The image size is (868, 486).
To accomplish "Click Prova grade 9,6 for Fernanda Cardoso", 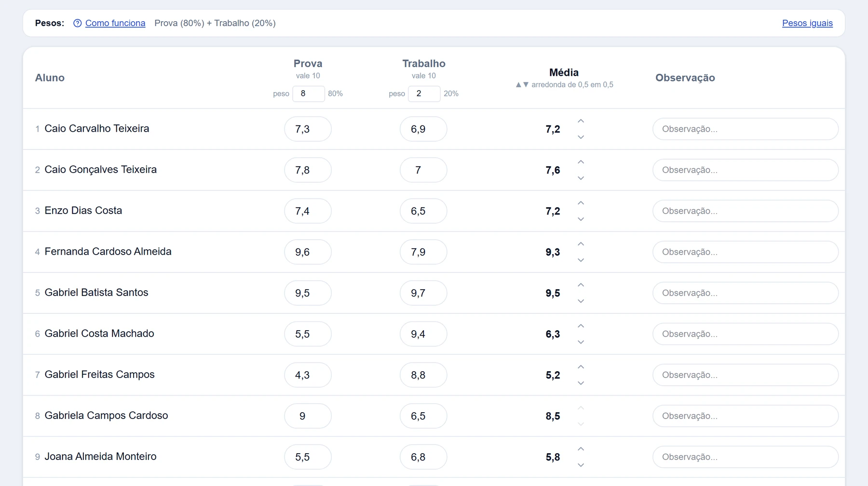I will (308, 252).
